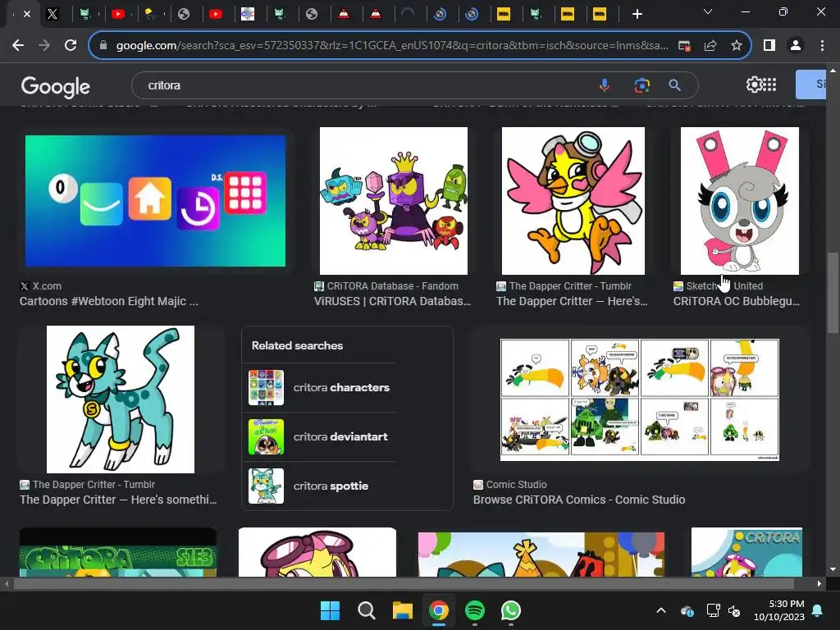Follow the X.com source link
The width and height of the screenshot is (840, 630).
coord(41,286)
